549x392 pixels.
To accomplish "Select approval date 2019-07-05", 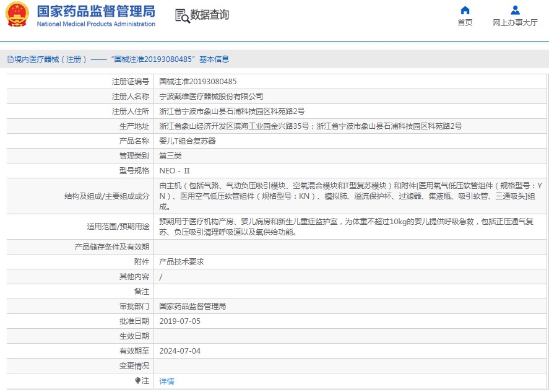I will point(180,321).
